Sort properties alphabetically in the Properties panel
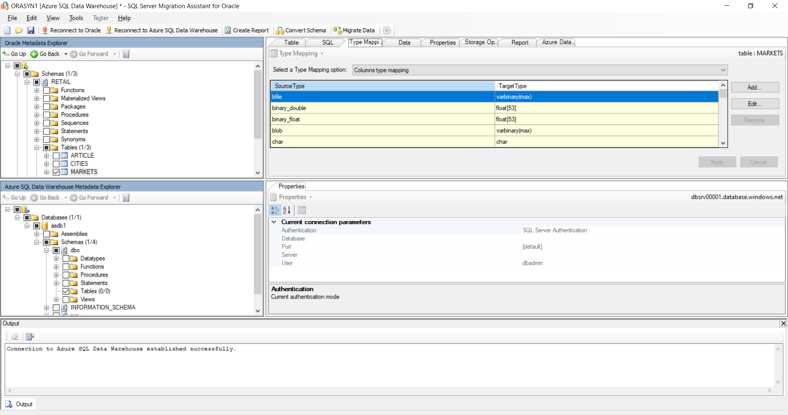Image resolution: width=788 pixels, height=415 pixels. 287,210
